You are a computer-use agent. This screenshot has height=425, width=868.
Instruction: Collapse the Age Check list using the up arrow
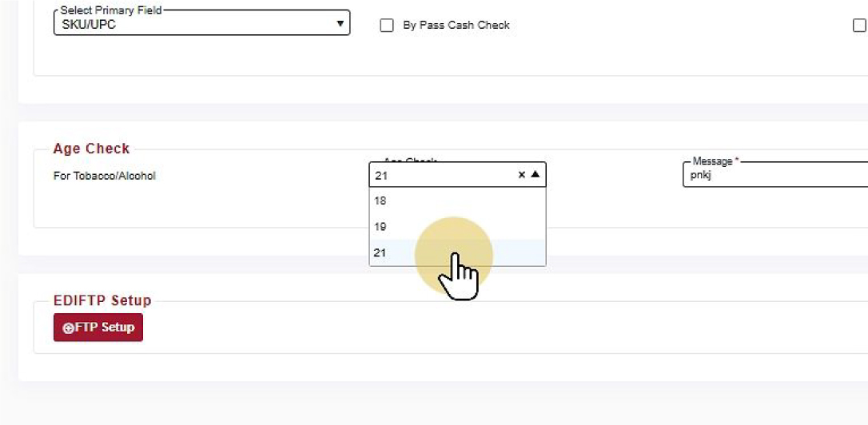click(x=536, y=175)
